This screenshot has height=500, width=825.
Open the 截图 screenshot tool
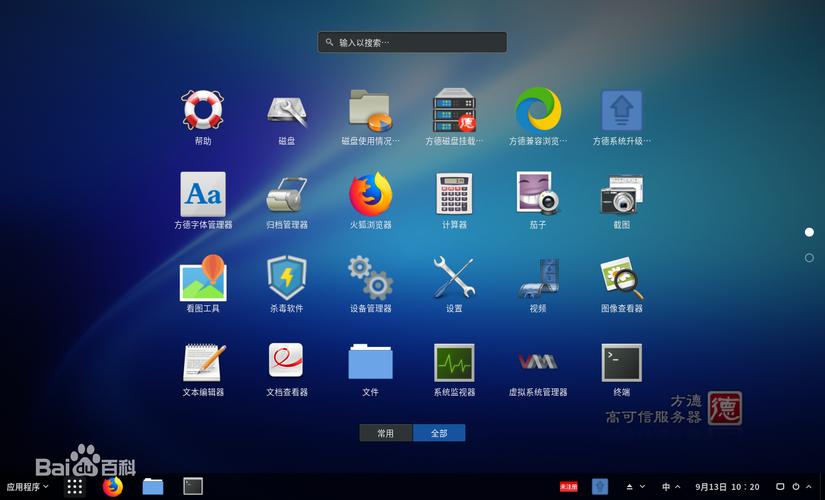coord(621,194)
